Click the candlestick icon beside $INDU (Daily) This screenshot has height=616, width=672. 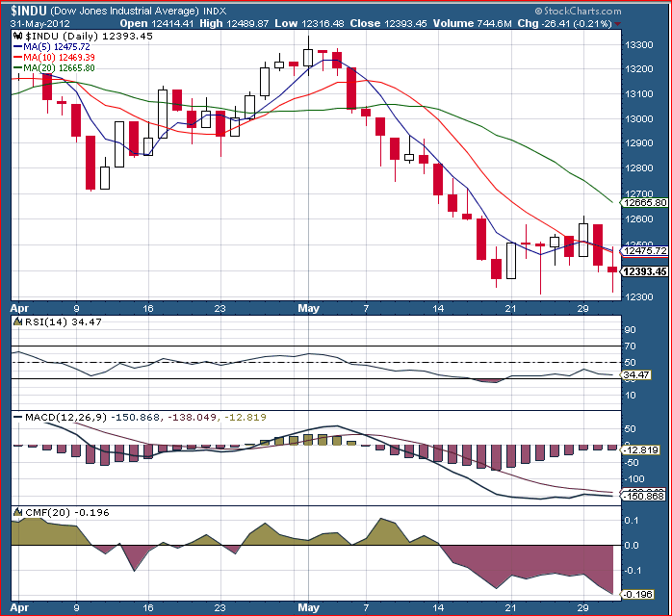point(17,36)
